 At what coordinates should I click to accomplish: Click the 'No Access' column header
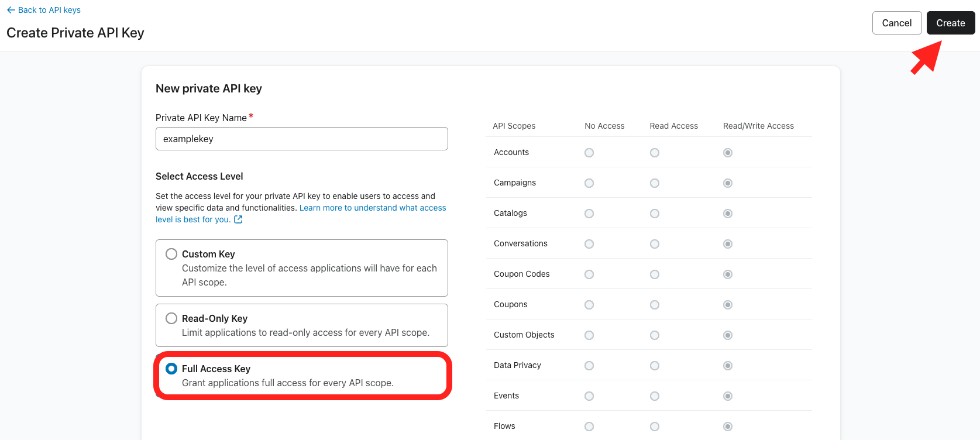604,126
